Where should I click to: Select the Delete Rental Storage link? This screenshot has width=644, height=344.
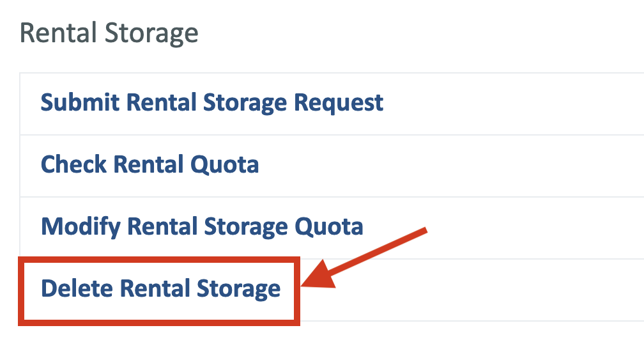coord(160,288)
